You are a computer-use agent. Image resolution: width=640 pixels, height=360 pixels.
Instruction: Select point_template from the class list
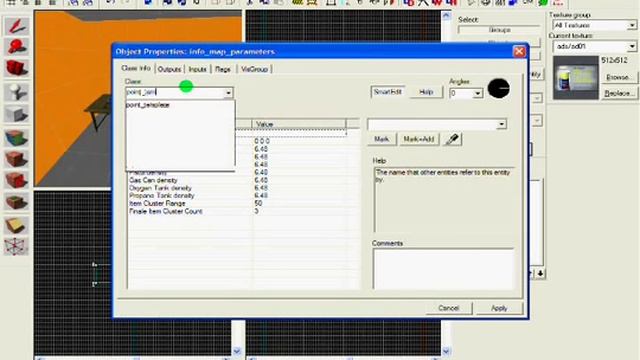pyautogui.click(x=148, y=105)
